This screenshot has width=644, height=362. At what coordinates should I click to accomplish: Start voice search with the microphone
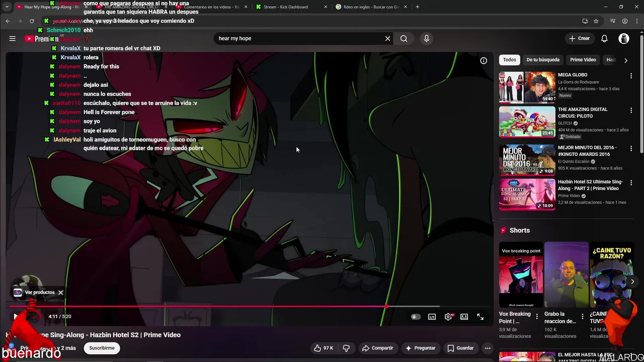click(427, 39)
